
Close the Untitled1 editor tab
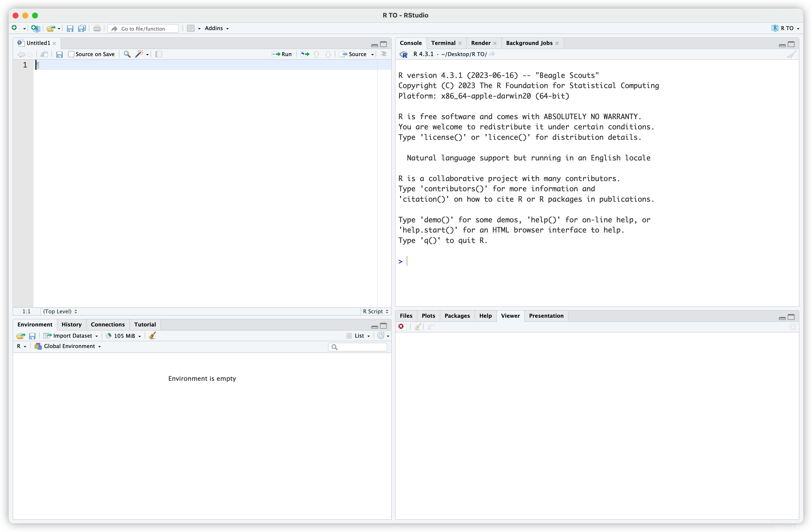tap(54, 43)
